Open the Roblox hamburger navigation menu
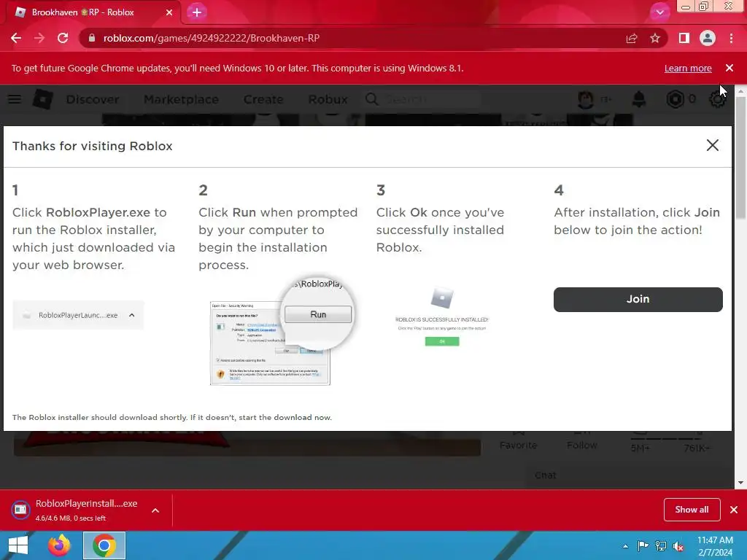The height and width of the screenshot is (560, 747). point(15,99)
